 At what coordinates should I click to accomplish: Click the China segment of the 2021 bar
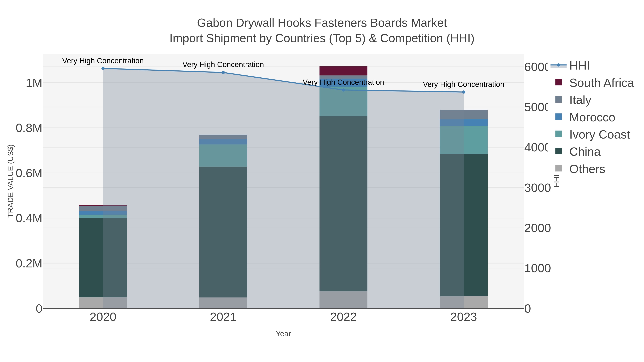coord(223,232)
